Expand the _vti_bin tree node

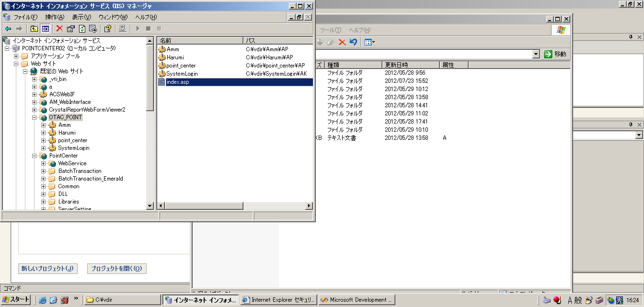(34, 79)
